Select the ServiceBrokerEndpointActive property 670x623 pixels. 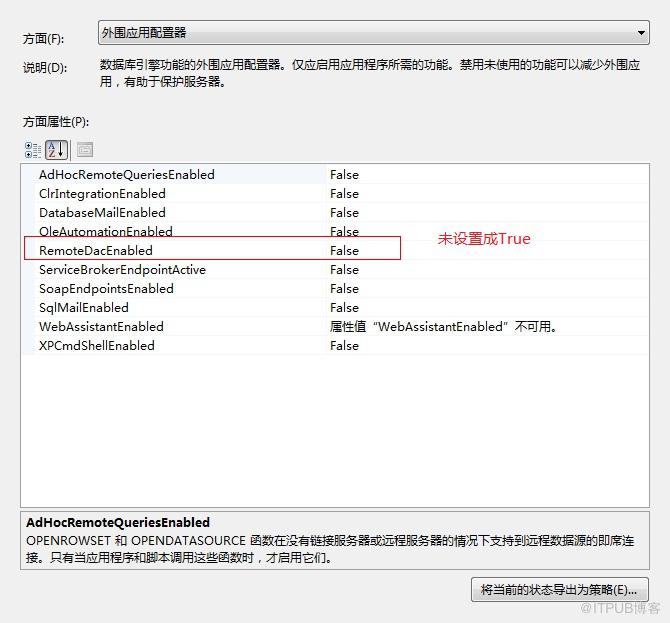[122, 270]
